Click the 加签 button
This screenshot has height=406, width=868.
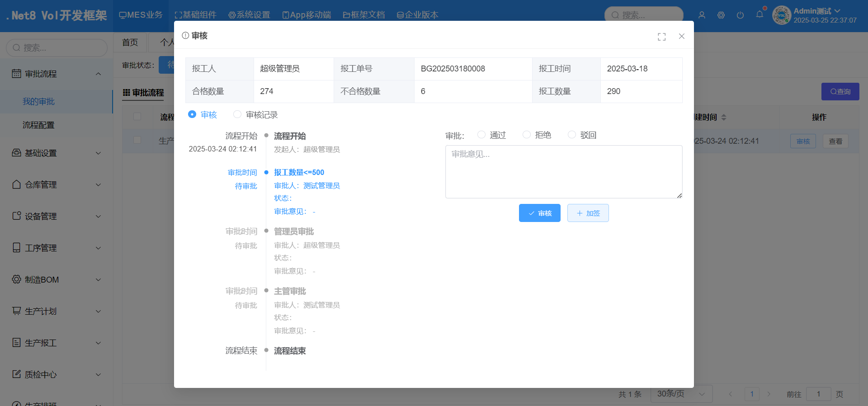click(588, 213)
